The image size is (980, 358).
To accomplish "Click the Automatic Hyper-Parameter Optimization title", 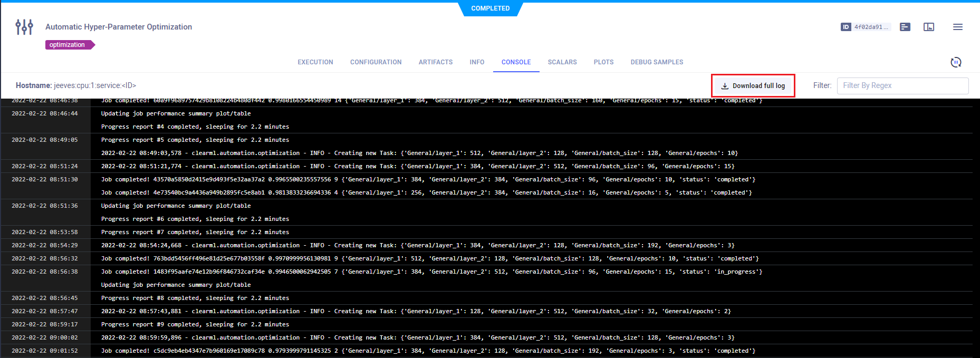I will point(119,27).
